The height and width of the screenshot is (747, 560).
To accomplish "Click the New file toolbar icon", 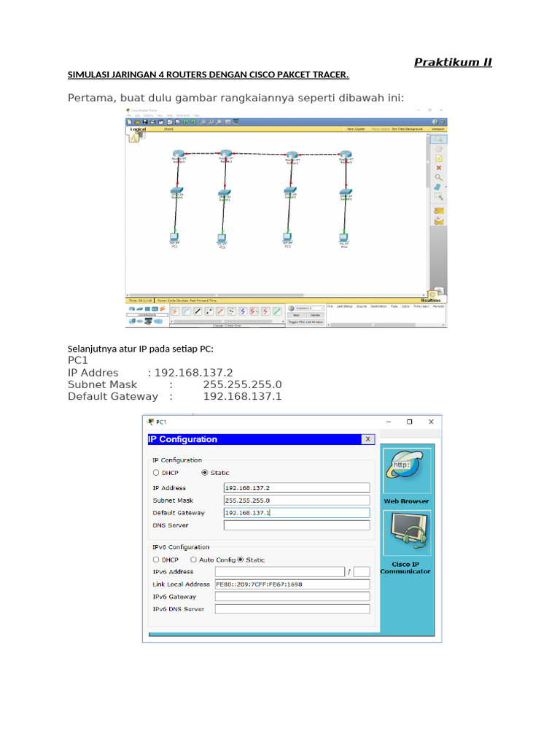I will 130,122.
